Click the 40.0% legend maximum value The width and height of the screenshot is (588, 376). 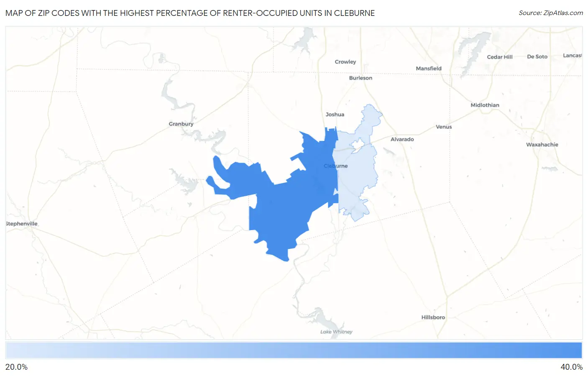(x=571, y=367)
